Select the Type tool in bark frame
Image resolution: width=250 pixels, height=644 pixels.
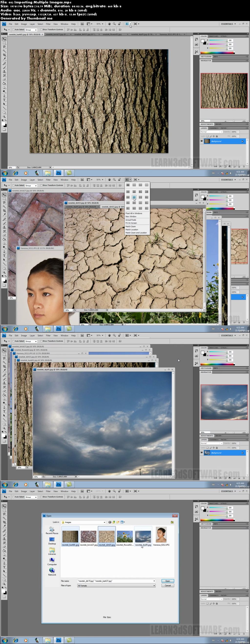point(4,100)
